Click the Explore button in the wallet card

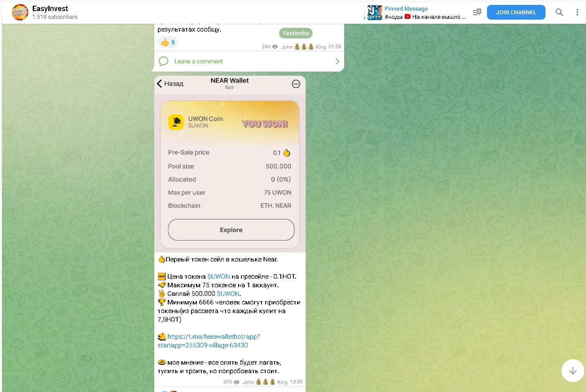tap(231, 230)
